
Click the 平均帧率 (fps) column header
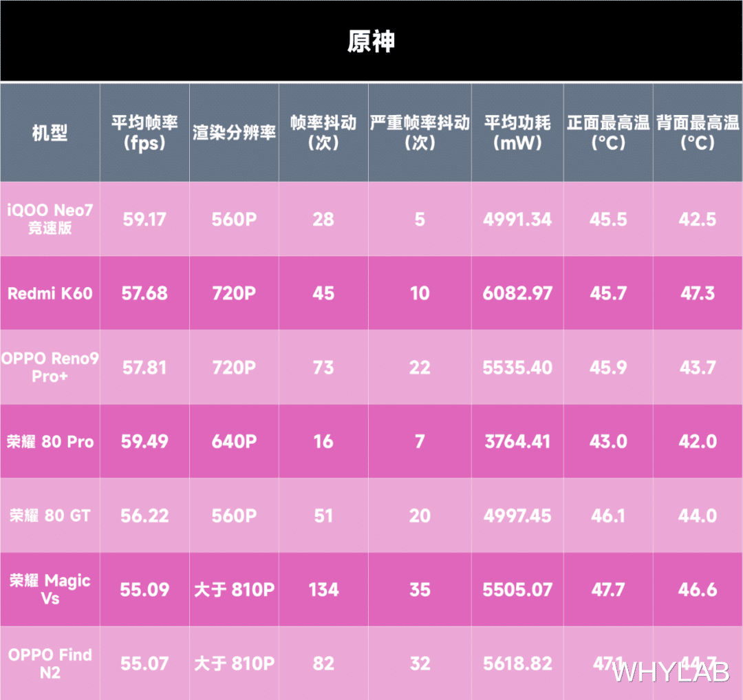pos(144,132)
